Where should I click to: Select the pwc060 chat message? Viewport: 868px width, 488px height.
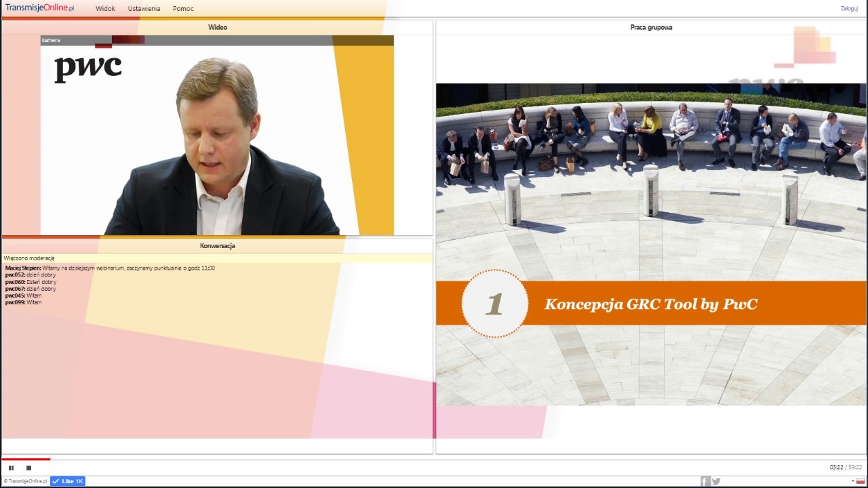coord(31,282)
